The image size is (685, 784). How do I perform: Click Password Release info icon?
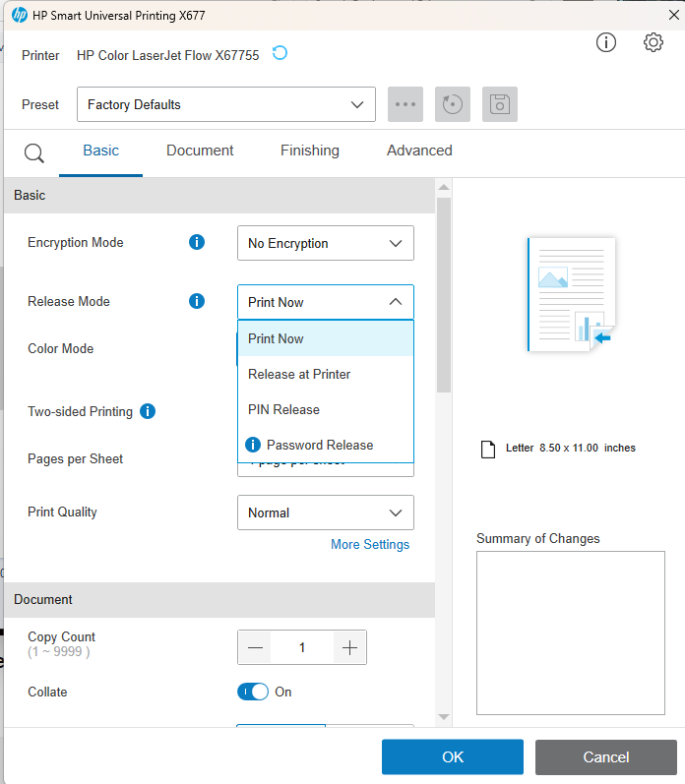coord(253,445)
